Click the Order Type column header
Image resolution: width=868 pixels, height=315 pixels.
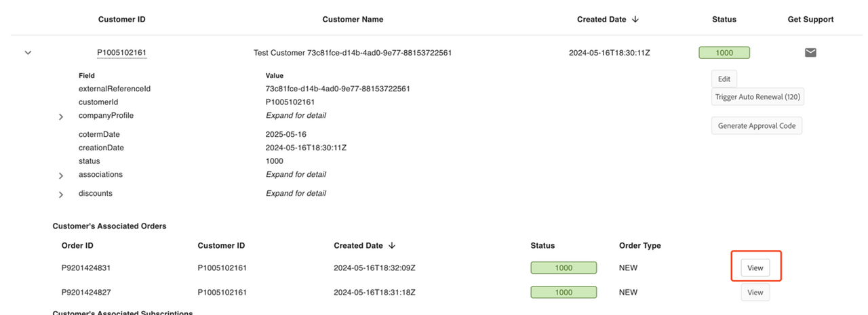click(639, 245)
